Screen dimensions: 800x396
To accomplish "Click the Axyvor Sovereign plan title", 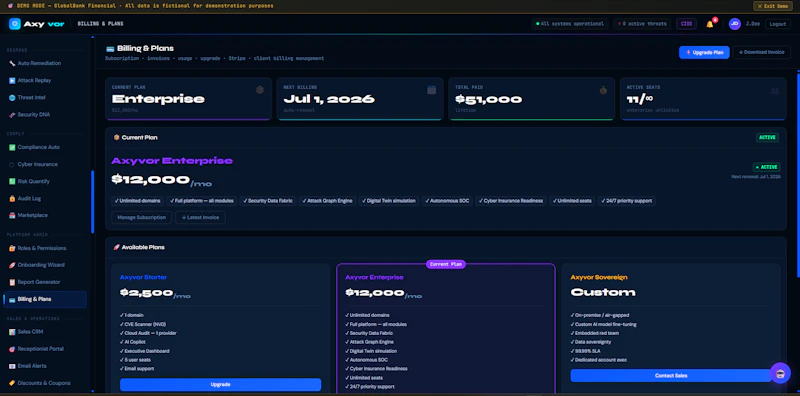I will pos(599,278).
